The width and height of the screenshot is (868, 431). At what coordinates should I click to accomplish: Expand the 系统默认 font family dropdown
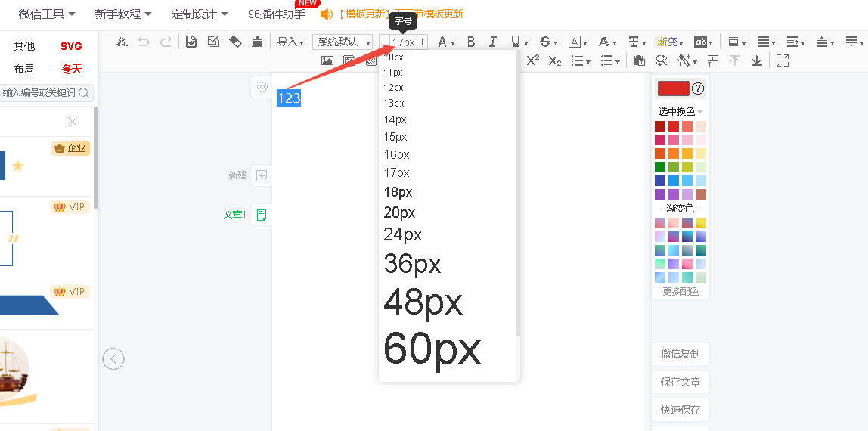(x=368, y=42)
